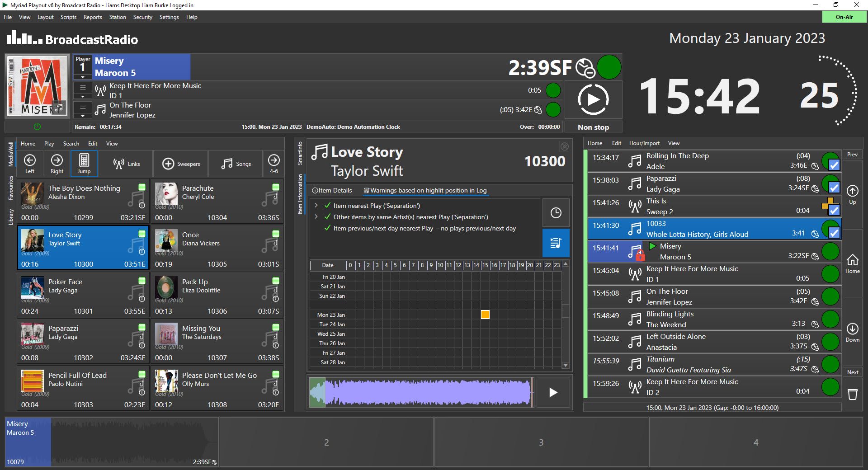This screenshot has width=868, height=470.
Task: Click the clock history icon in SmartInfo
Action: (x=556, y=213)
